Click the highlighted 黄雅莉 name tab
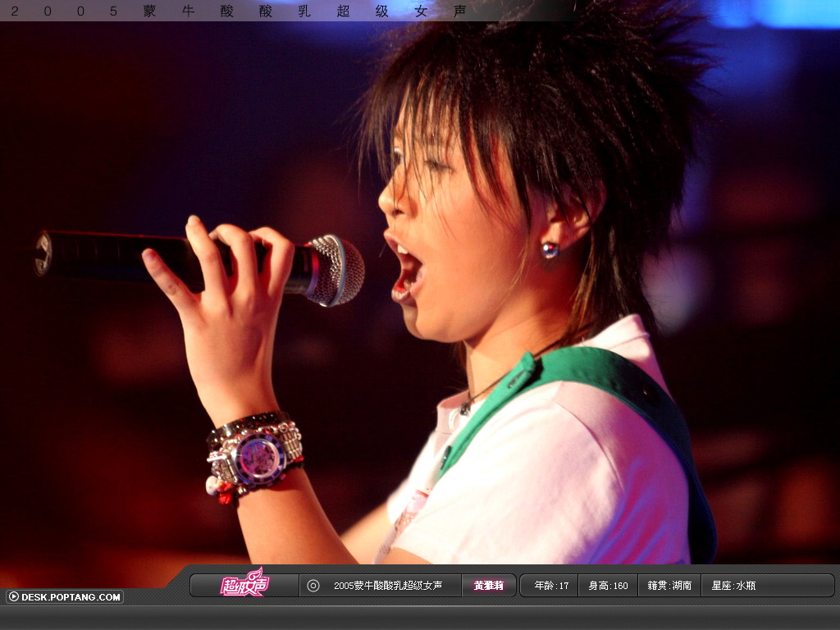840x630 pixels. tap(488, 586)
